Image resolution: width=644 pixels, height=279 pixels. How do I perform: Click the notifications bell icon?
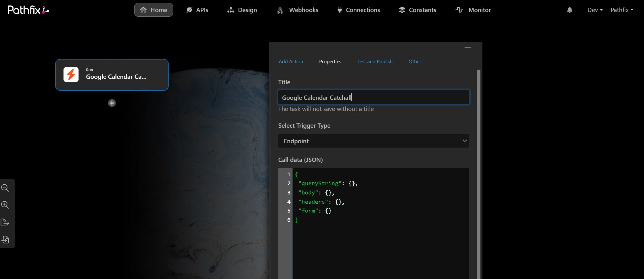(x=570, y=10)
